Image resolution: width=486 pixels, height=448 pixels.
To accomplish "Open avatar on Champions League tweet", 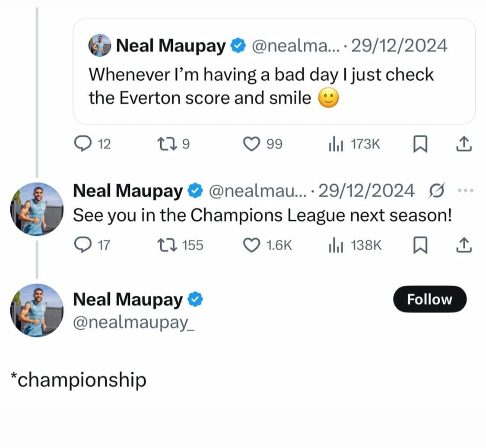I will coord(37,209).
